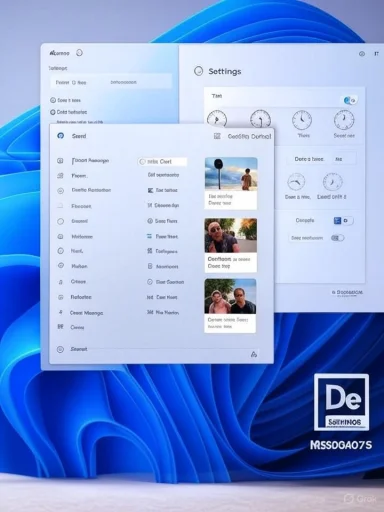Click the blue lines icon in the middle column
The image size is (384, 512).
coord(150,236)
